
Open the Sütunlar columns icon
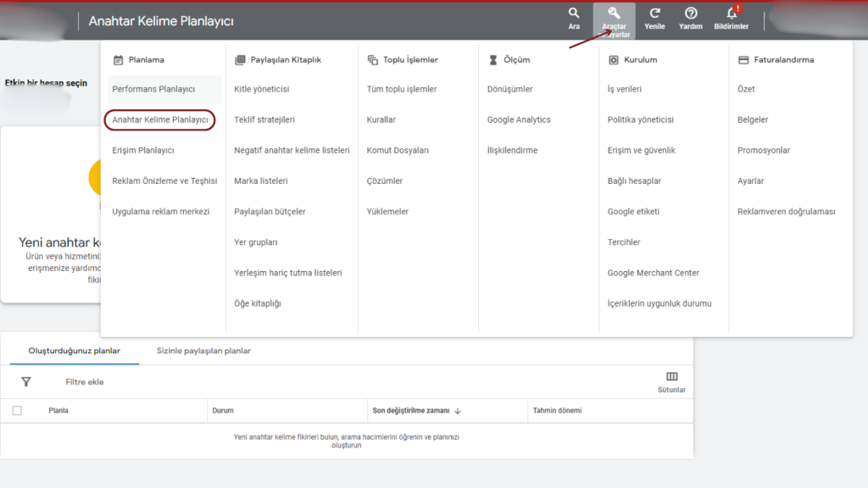click(x=671, y=377)
